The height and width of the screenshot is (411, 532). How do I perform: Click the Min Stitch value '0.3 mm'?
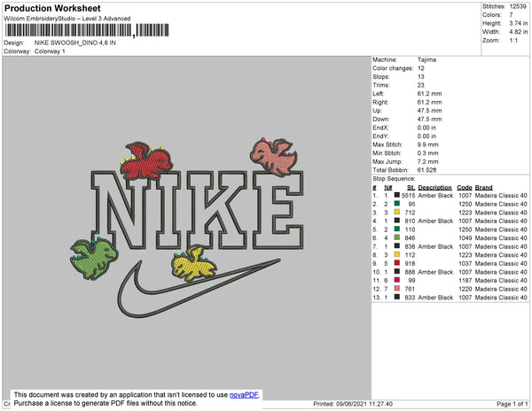(x=428, y=153)
